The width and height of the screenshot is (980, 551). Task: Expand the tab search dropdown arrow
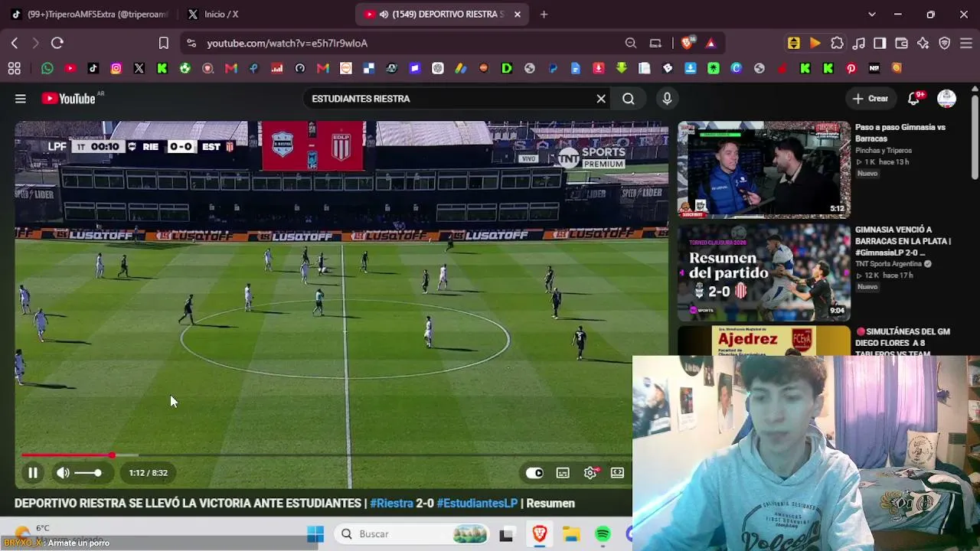[x=871, y=15]
